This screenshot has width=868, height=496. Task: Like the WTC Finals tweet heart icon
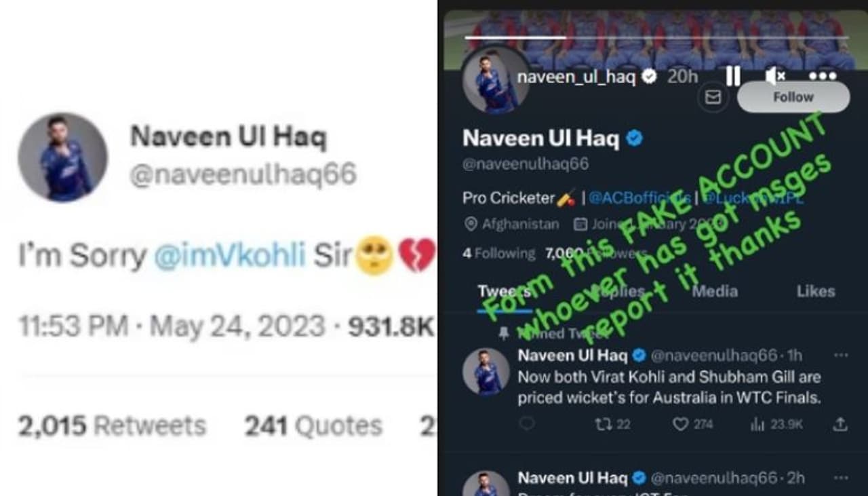click(x=692, y=424)
